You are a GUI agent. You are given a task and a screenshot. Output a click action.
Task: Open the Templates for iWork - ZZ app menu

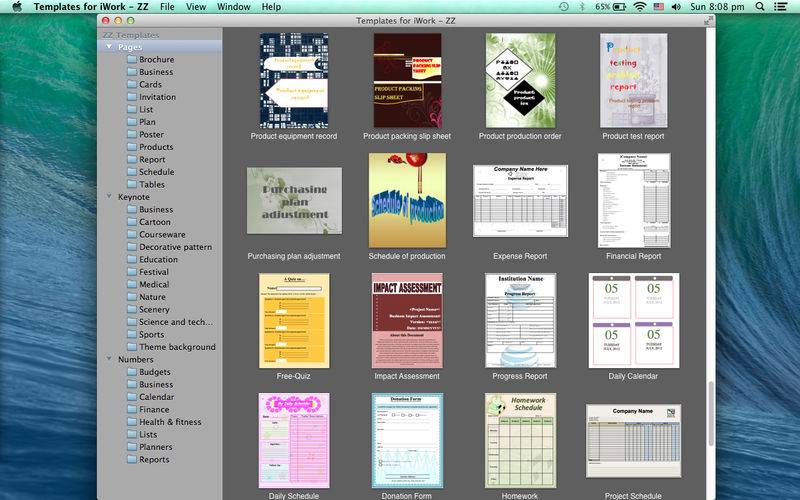[x=91, y=7]
